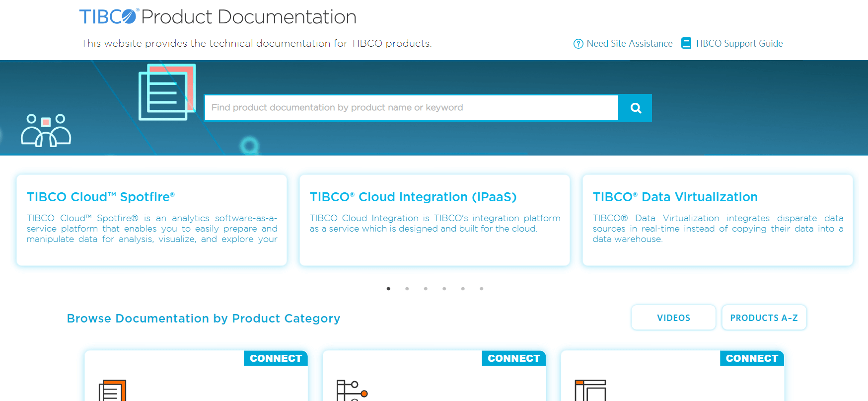Image resolution: width=868 pixels, height=401 pixels.
Task: Click the Cloud Integration description paragraph
Action: (x=435, y=224)
